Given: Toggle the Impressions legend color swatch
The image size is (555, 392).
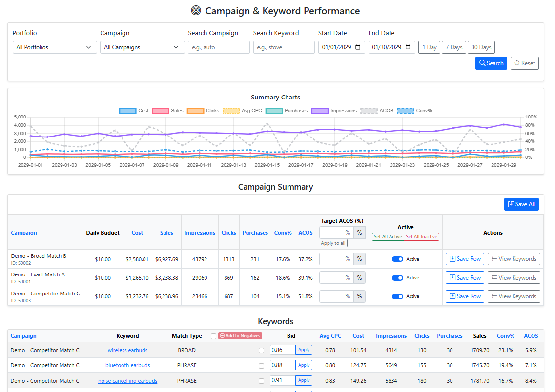Looking at the screenshot, I should coord(320,111).
